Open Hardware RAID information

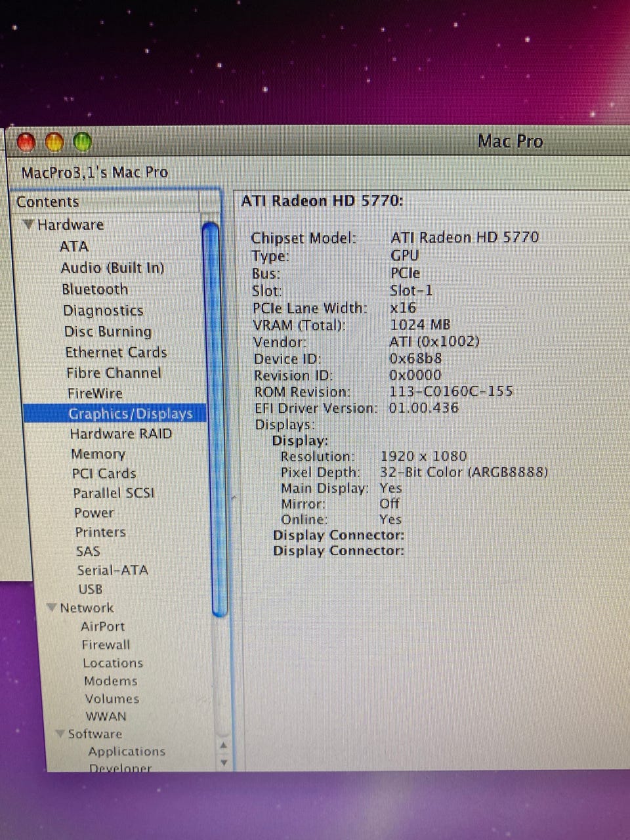click(x=121, y=434)
